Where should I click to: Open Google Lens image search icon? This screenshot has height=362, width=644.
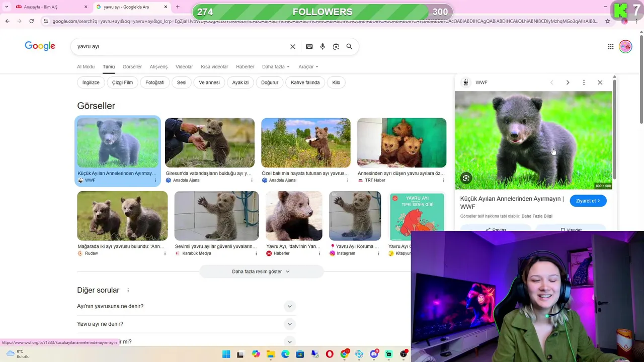pos(336,46)
